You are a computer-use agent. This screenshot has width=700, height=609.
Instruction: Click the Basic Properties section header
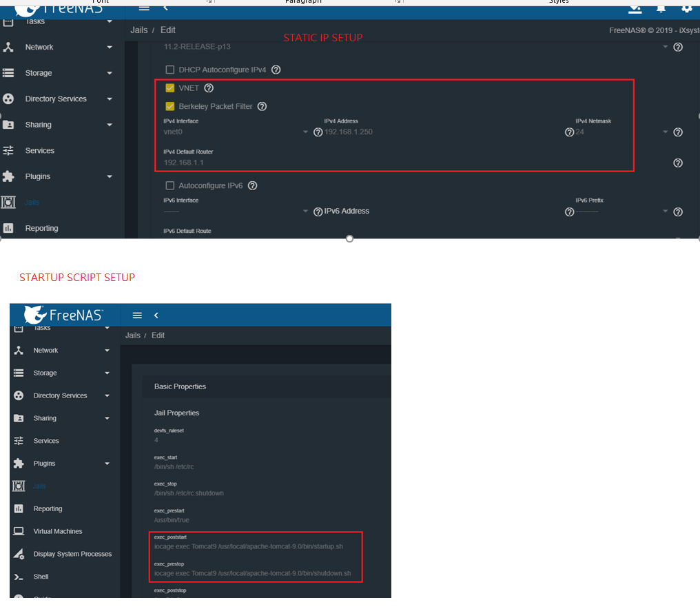(x=180, y=386)
